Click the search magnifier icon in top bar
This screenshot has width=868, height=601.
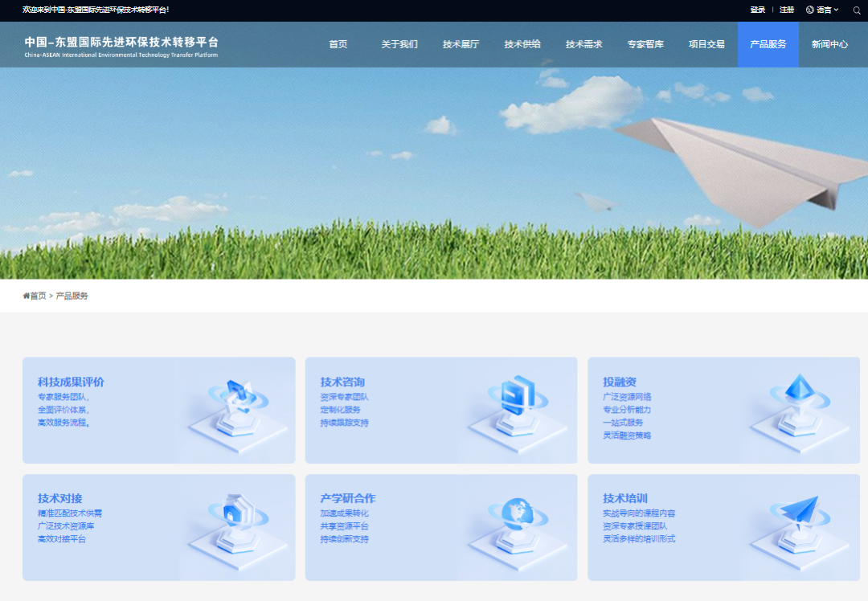[856, 10]
